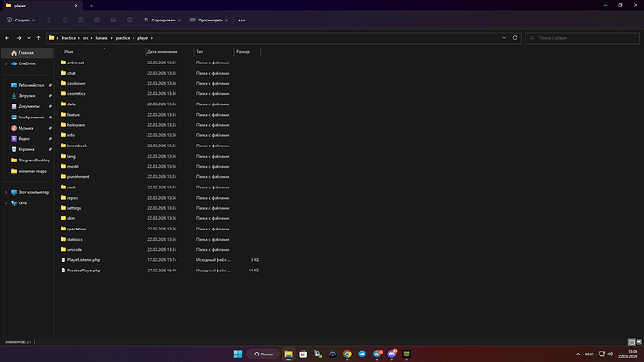The width and height of the screenshot is (644, 362).
Task: Click the Cut scissors icon in toolbar
Action: tap(49, 20)
